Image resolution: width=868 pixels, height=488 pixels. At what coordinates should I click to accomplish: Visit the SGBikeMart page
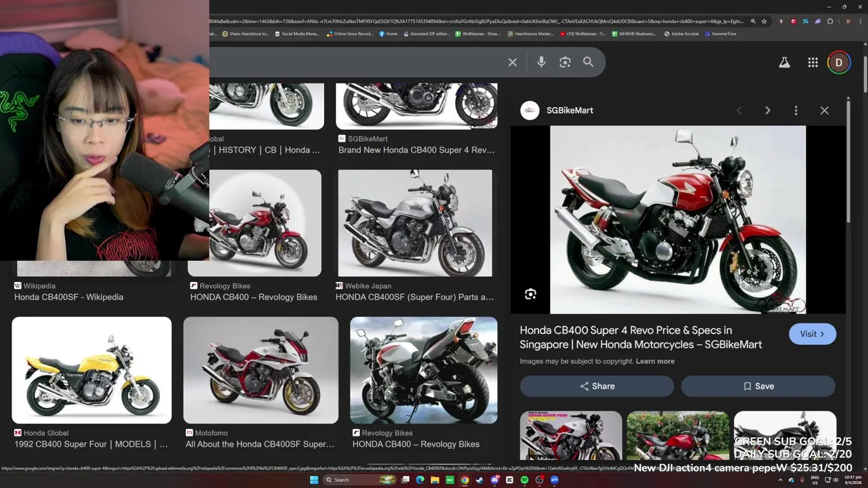(812, 334)
